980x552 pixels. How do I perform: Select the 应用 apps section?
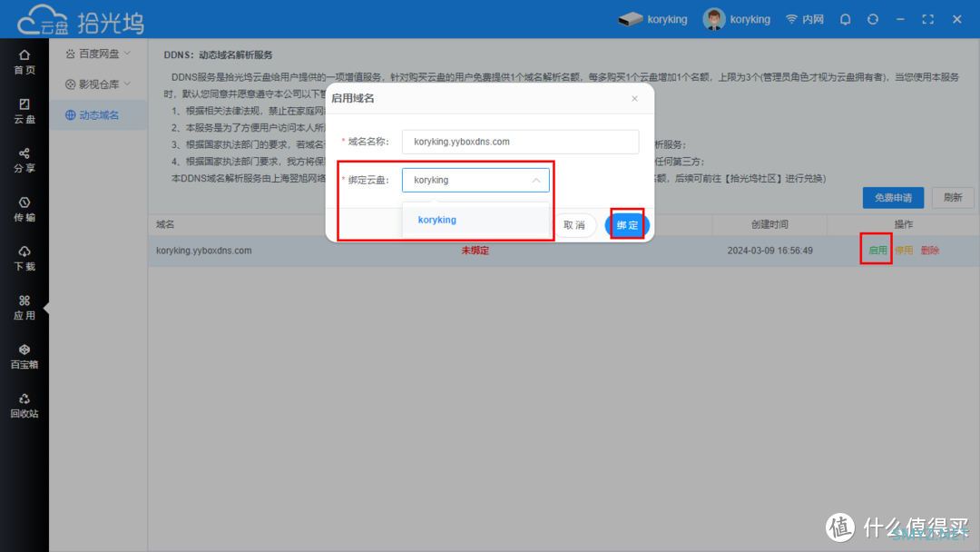24,308
